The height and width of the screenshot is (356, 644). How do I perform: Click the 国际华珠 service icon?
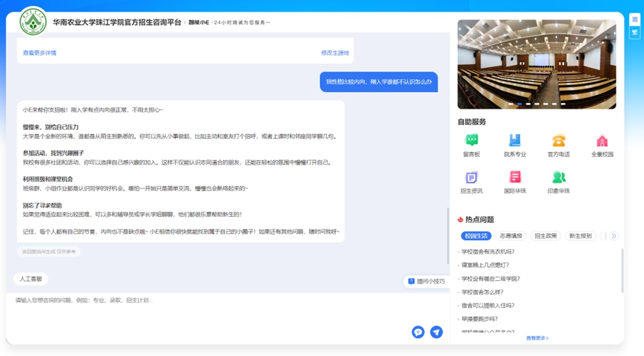[515, 178]
